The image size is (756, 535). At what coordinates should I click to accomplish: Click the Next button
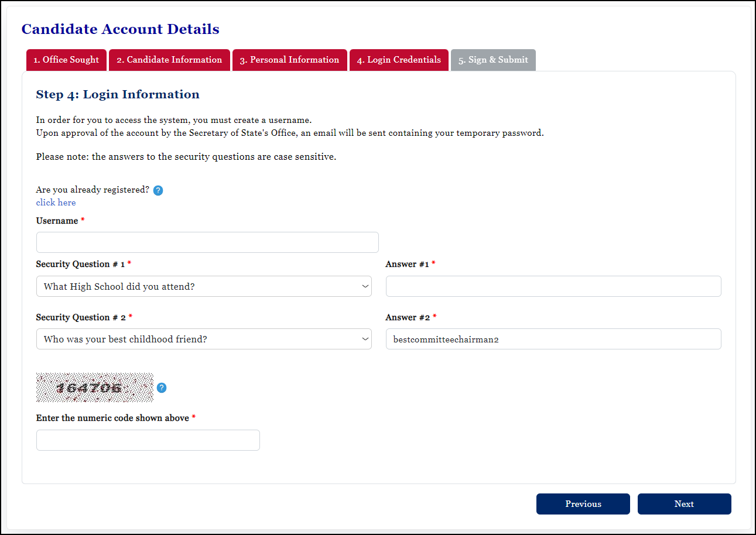(x=684, y=504)
